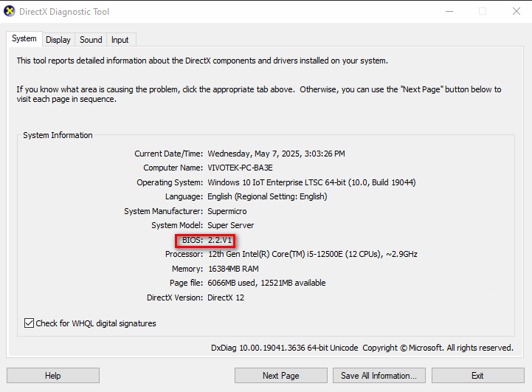Click the DirectX Diagnostic Tool title text

click(64, 12)
